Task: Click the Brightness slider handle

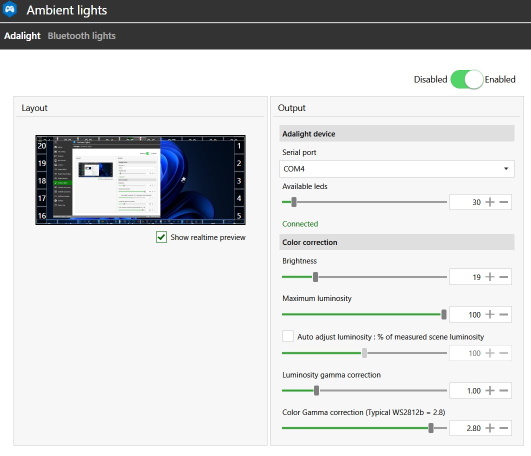Action: (315, 277)
